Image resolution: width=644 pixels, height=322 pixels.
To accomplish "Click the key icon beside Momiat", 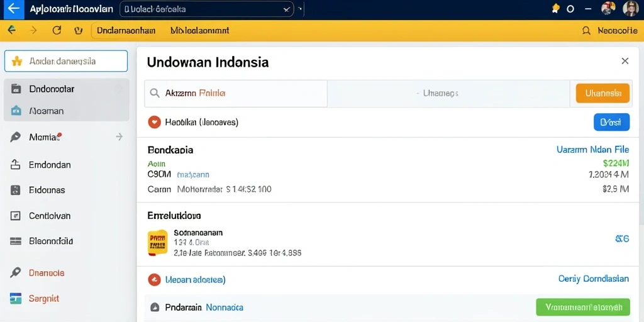I will 15,137.
